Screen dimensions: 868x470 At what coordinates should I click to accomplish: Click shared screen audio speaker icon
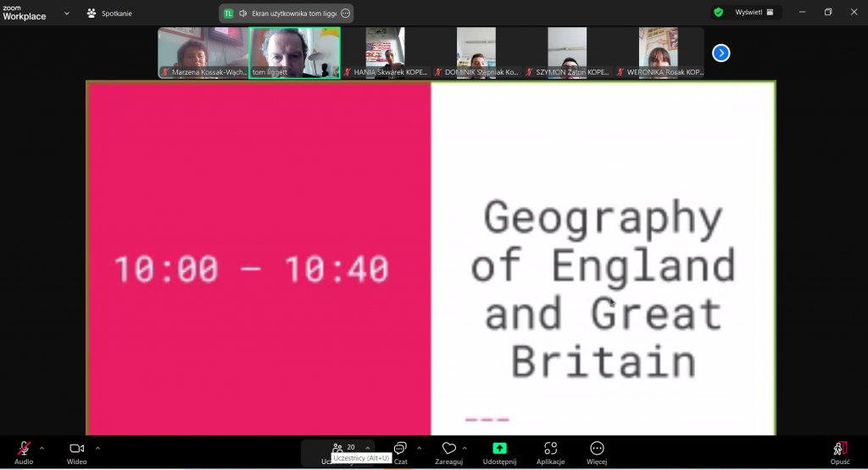tap(243, 14)
